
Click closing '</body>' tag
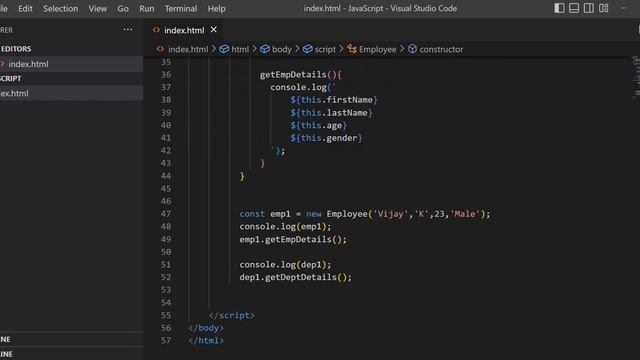[206, 328]
